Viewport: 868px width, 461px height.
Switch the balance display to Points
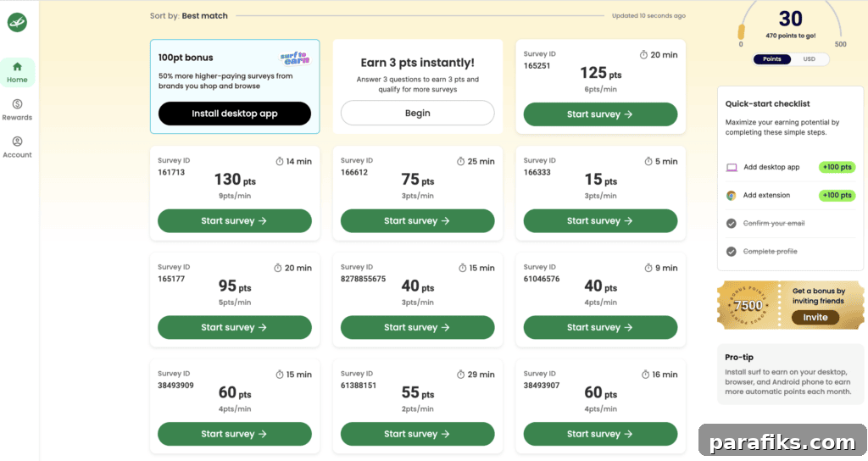pyautogui.click(x=771, y=59)
